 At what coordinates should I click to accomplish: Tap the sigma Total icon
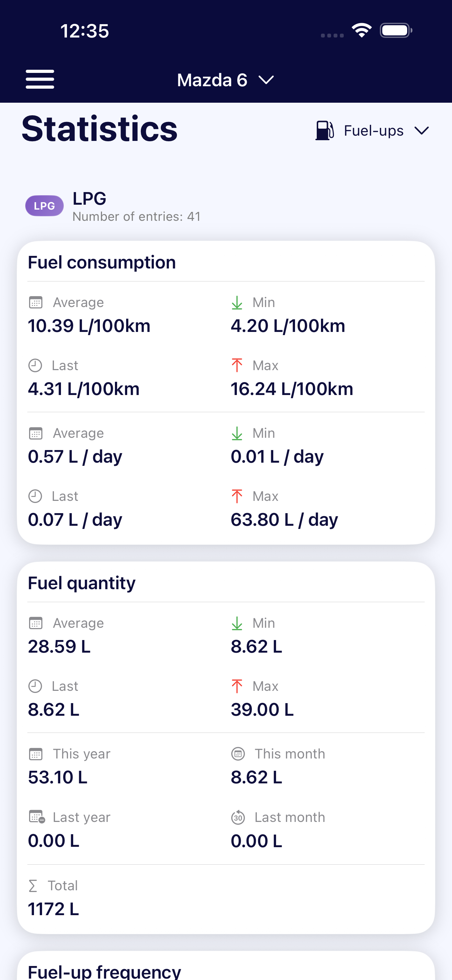[x=33, y=886]
